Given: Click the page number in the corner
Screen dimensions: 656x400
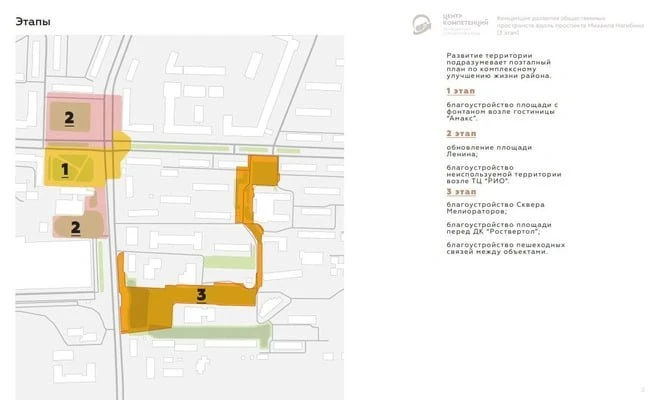Looking at the screenshot, I should 643,390.
